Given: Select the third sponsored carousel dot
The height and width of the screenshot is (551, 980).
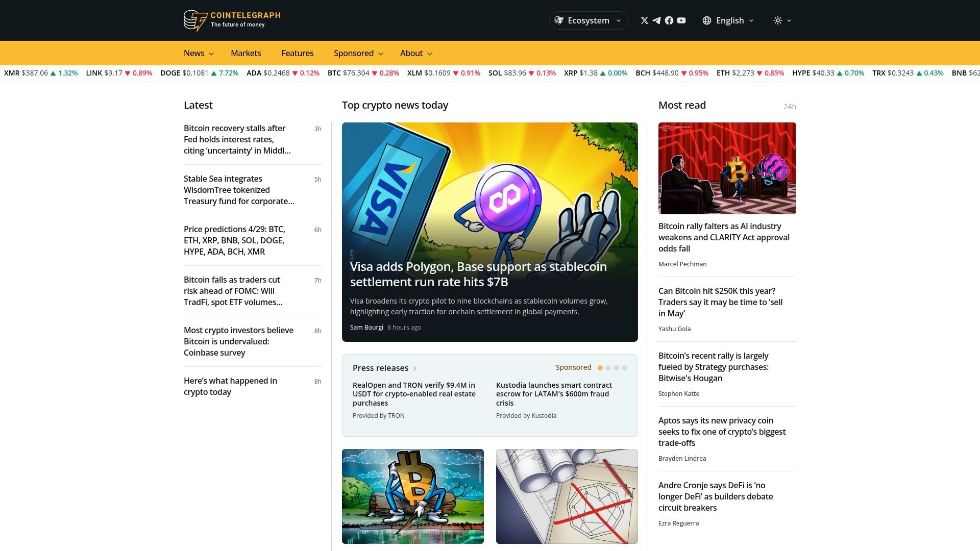Looking at the screenshot, I should click(x=617, y=368).
